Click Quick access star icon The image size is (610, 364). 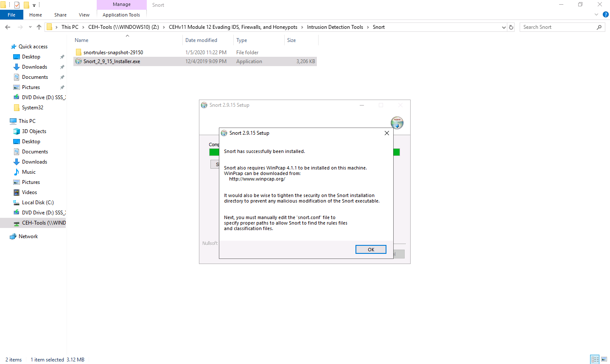[14, 47]
